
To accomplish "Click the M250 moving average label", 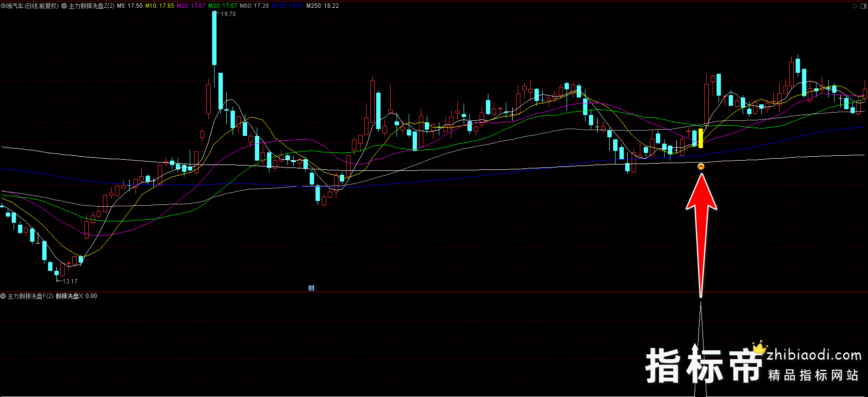I will (322, 6).
